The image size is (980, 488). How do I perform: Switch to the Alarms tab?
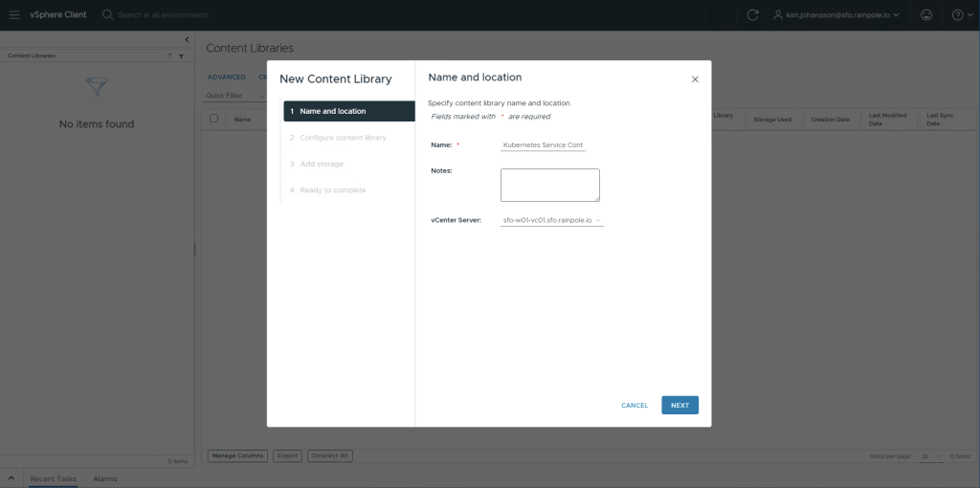(104, 478)
